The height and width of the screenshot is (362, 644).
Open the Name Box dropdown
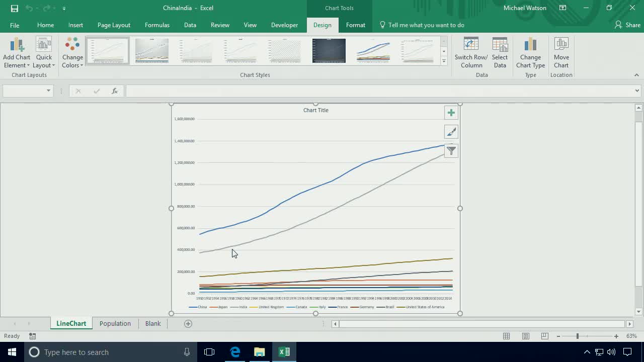48,90
